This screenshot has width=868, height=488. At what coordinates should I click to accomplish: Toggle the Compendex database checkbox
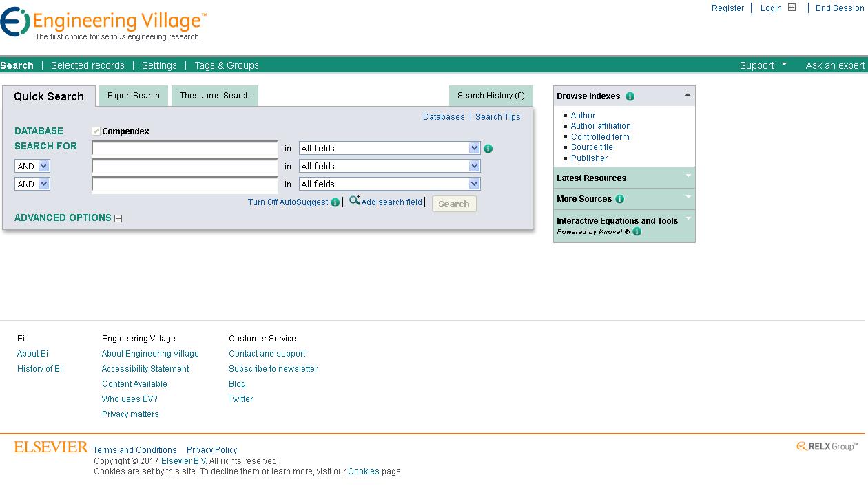tap(96, 131)
